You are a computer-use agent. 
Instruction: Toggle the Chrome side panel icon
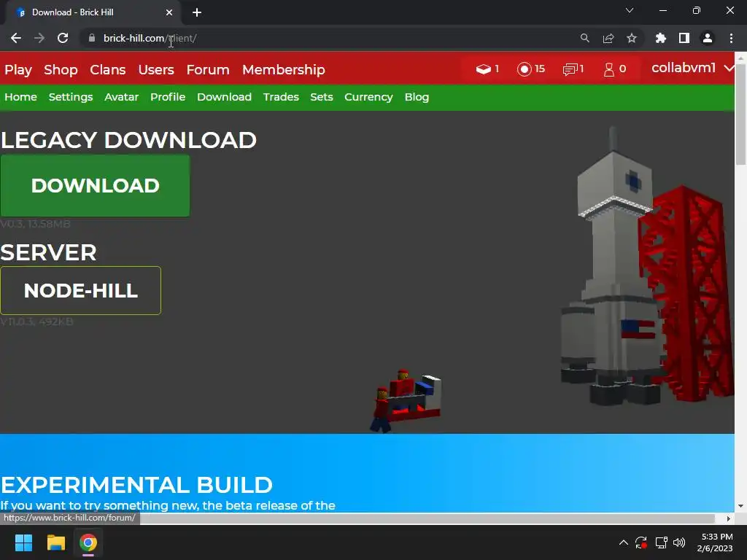point(684,38)
